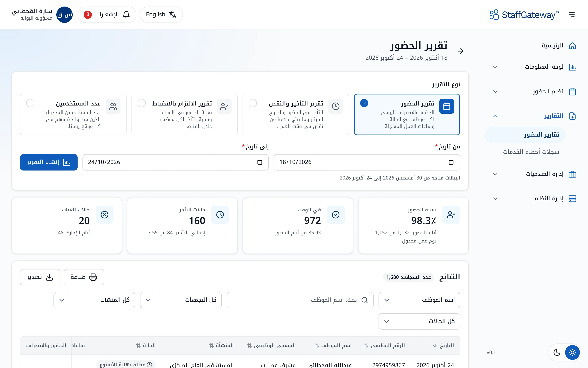
Task: Sort by التاريخ column arrow
Action: pyautogui.click(x=435, y=346)
